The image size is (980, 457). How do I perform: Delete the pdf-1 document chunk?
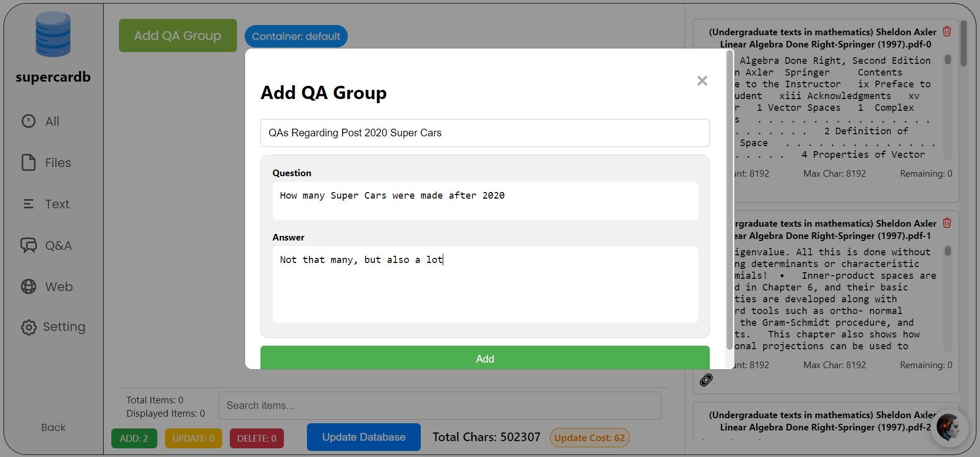(x=946, y=223)
